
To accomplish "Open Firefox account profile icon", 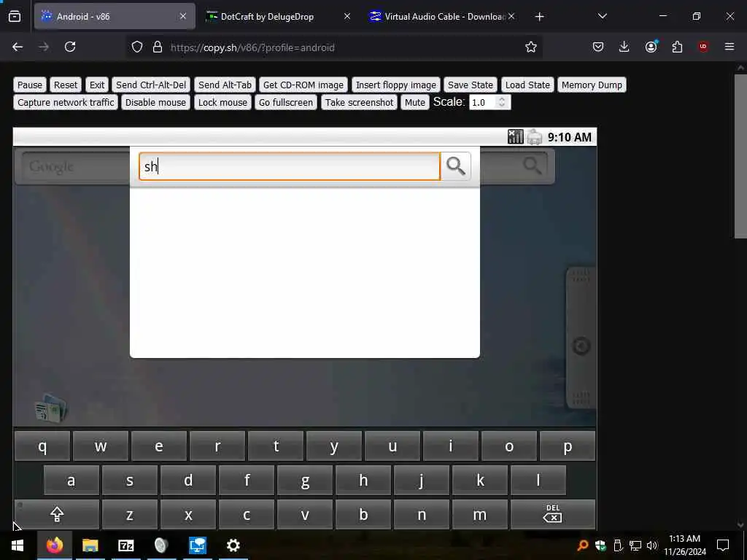I will (x=651, y=47).
